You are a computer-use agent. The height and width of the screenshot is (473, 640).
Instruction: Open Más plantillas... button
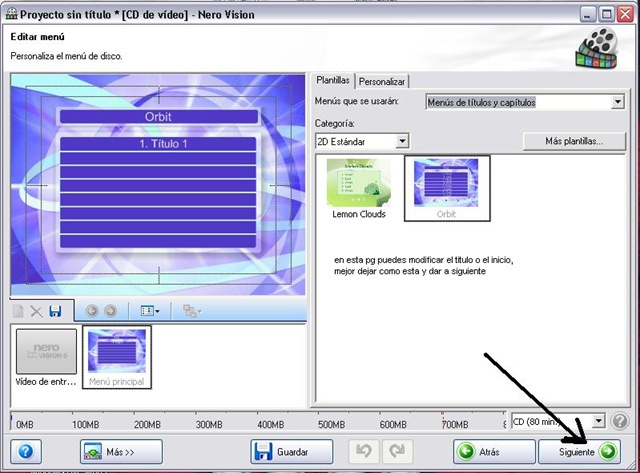click(x=574, y=141)
